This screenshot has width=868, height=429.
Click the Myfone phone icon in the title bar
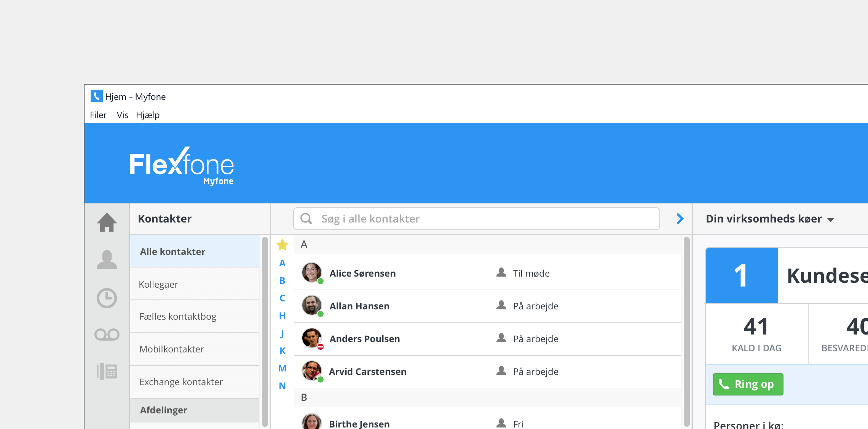(x=96, y=96)
